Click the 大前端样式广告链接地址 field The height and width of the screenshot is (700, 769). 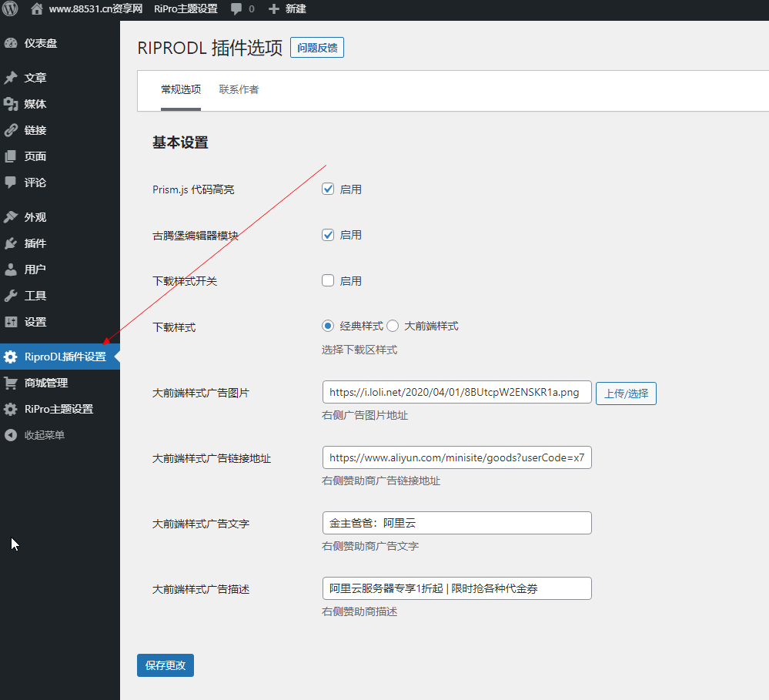tap(457, 457)
